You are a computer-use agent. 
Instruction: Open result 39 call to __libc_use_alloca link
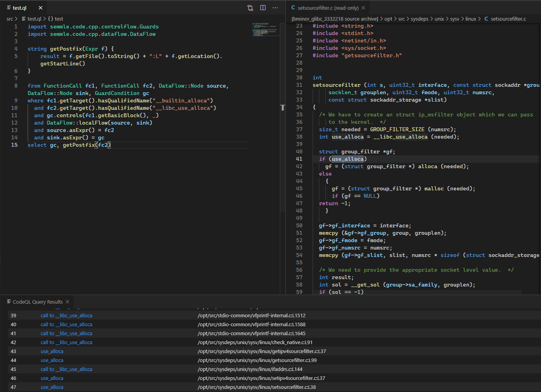click(x=66, y=315)
